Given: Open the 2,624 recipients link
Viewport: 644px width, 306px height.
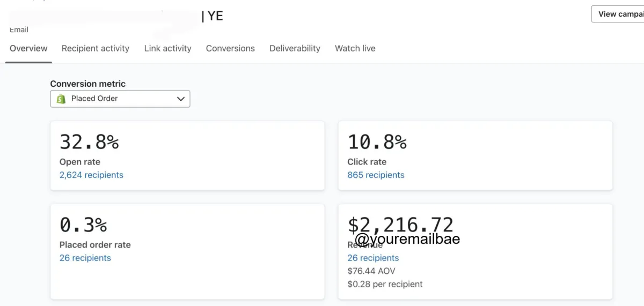Looking at the screenshot, I should point(91,175).
